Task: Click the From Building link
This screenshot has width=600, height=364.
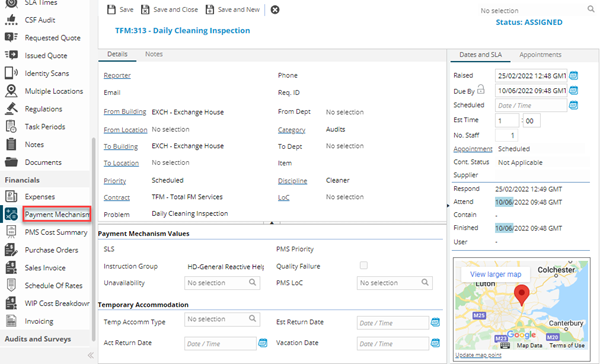Action: point(125,112)
